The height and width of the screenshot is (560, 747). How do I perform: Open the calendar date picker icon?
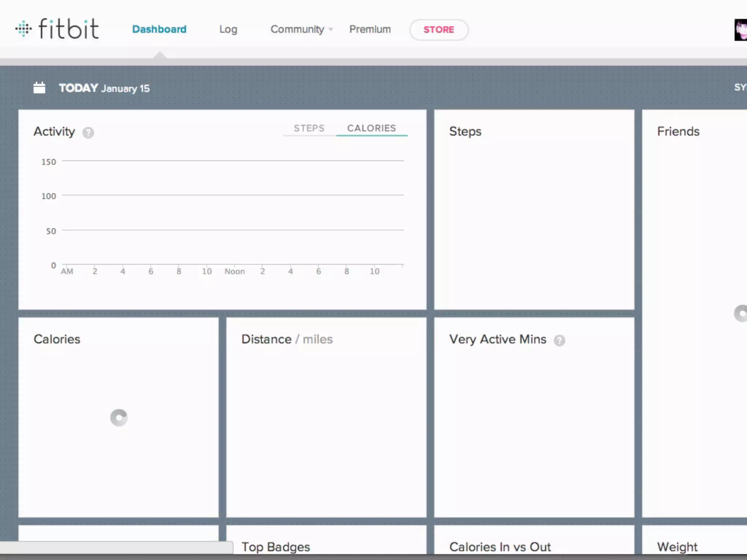[39, 88]
